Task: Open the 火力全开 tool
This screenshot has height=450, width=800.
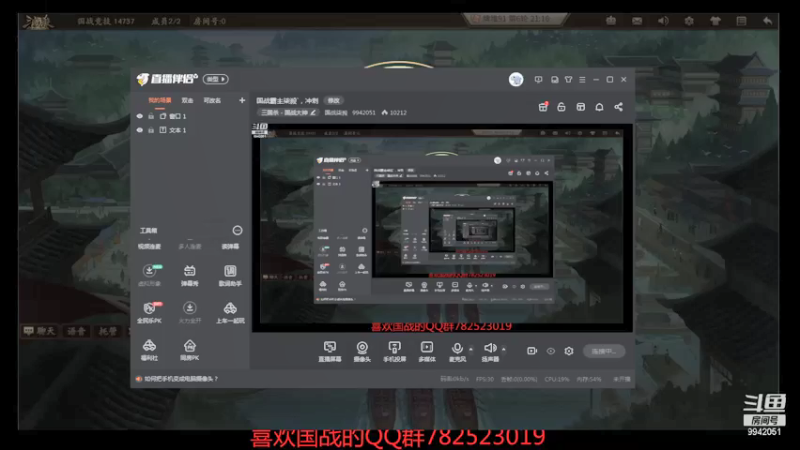Action: pyautogui.click(x=189, y=312)
